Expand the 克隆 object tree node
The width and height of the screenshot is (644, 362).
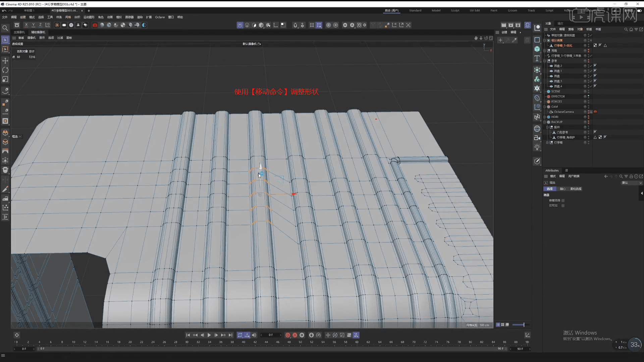tap(545, 51)
